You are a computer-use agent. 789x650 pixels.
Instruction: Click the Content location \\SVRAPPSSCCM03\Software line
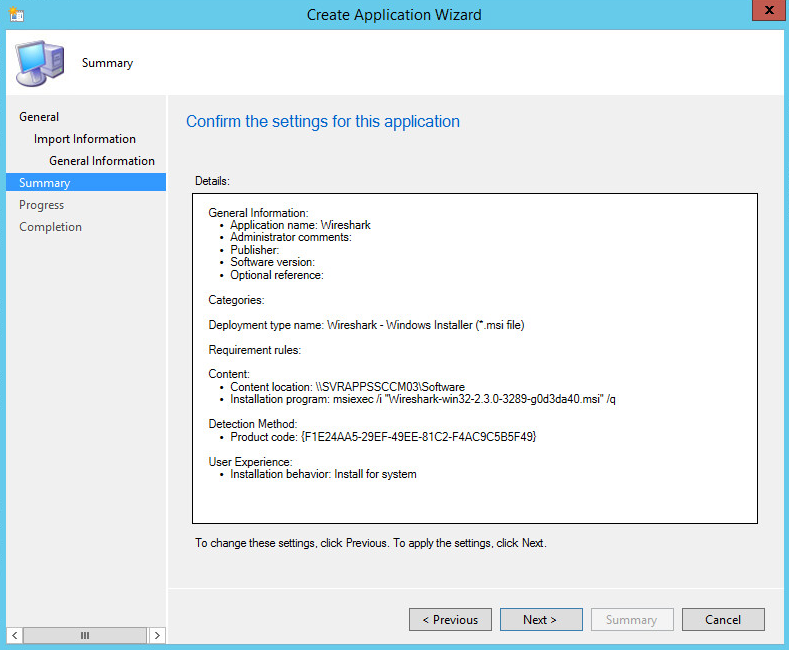(347, 387)
